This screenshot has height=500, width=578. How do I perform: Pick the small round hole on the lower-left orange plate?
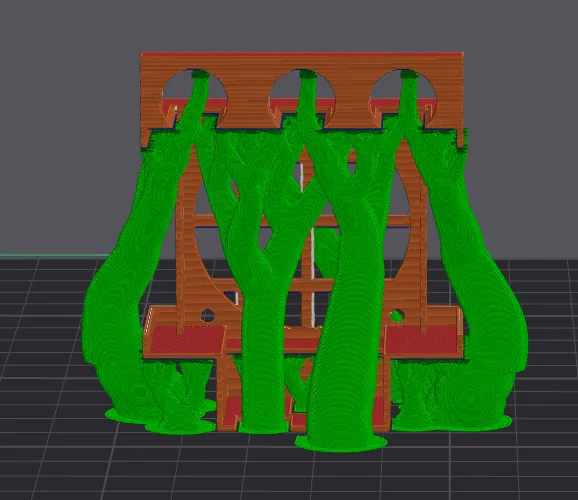coord(208,316)
